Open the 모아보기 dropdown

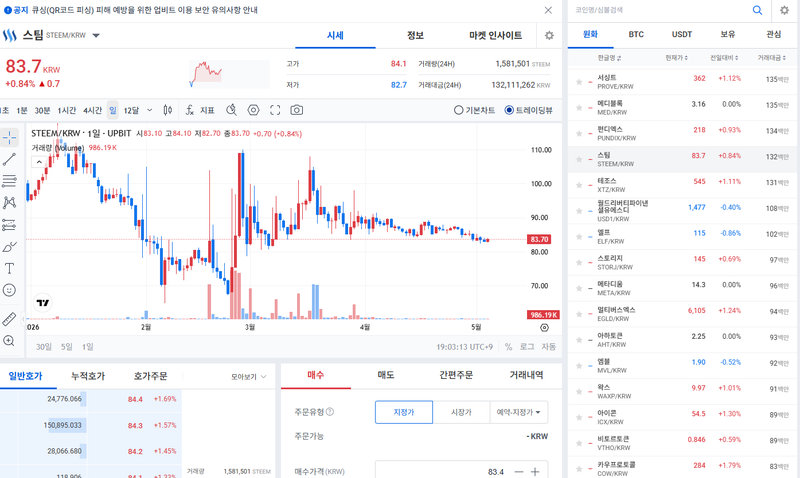[248, 376]
